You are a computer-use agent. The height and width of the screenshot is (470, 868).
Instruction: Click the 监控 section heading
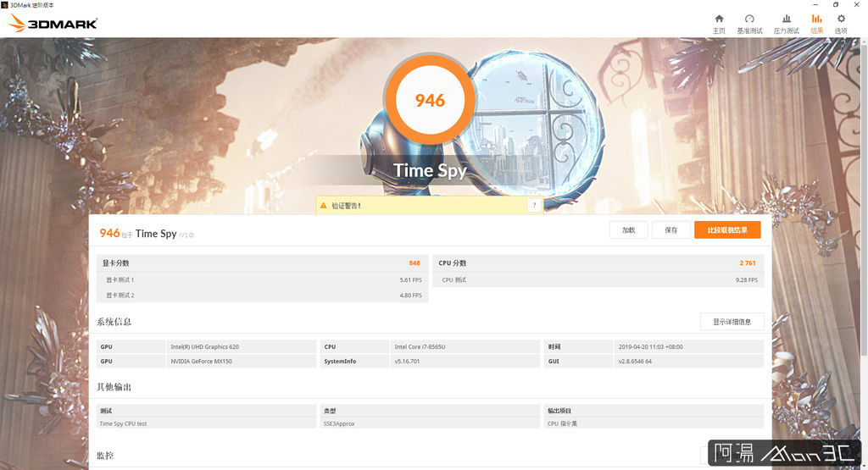pos(105,456)
